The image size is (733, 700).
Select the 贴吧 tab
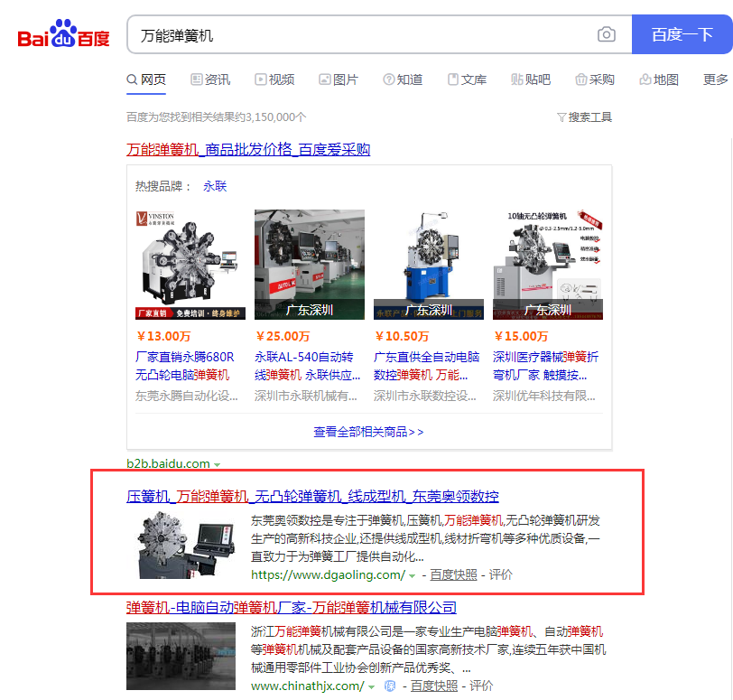531,79
